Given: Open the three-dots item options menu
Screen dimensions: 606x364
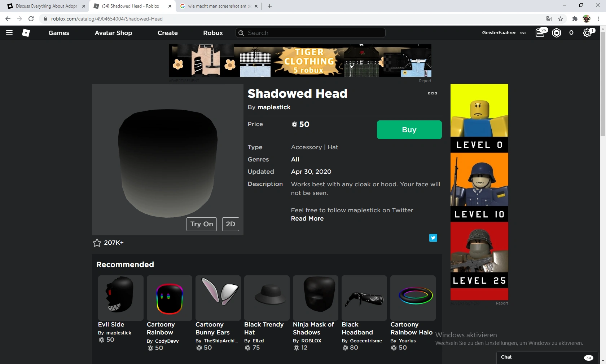Looking at the screenshot, I should pos(432,93).
